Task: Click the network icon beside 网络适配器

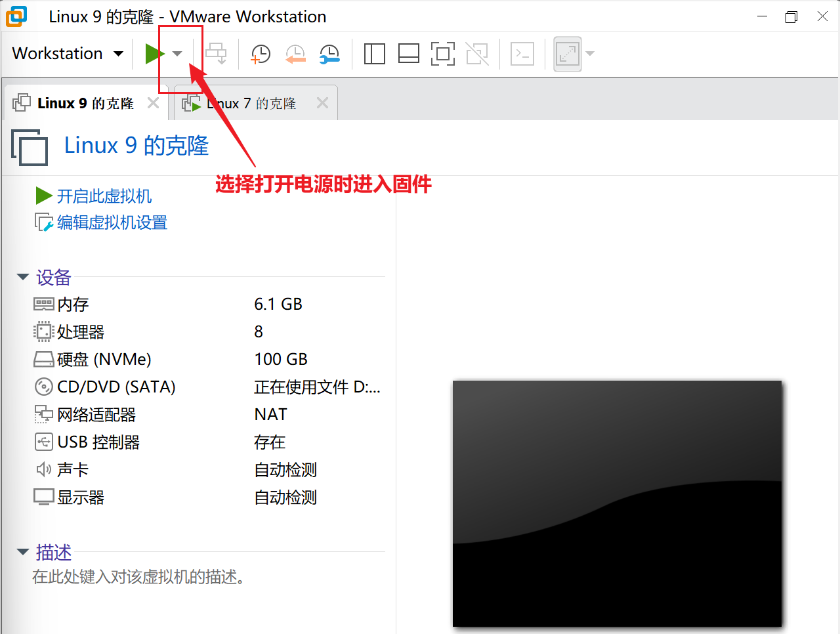Action: pos(43,414)
